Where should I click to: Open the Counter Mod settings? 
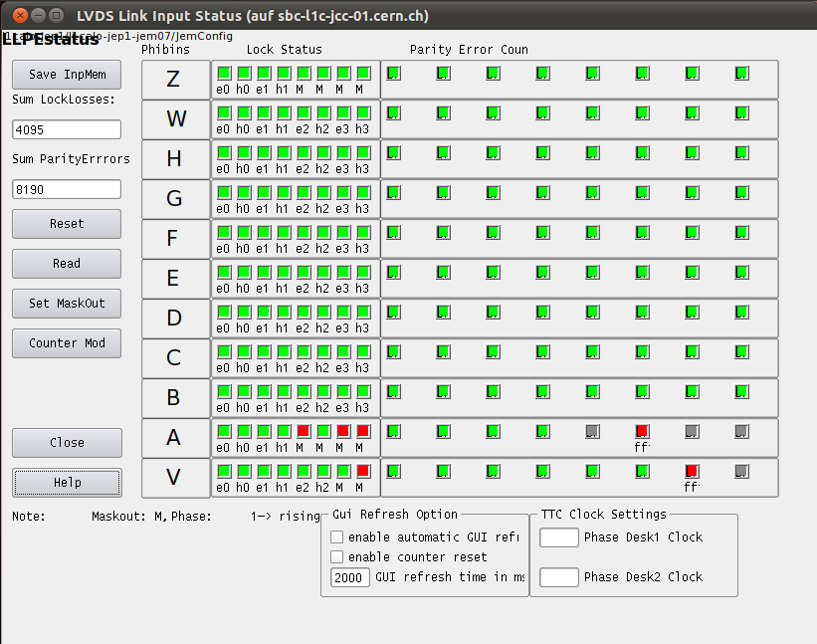click(x=67, y=343)
